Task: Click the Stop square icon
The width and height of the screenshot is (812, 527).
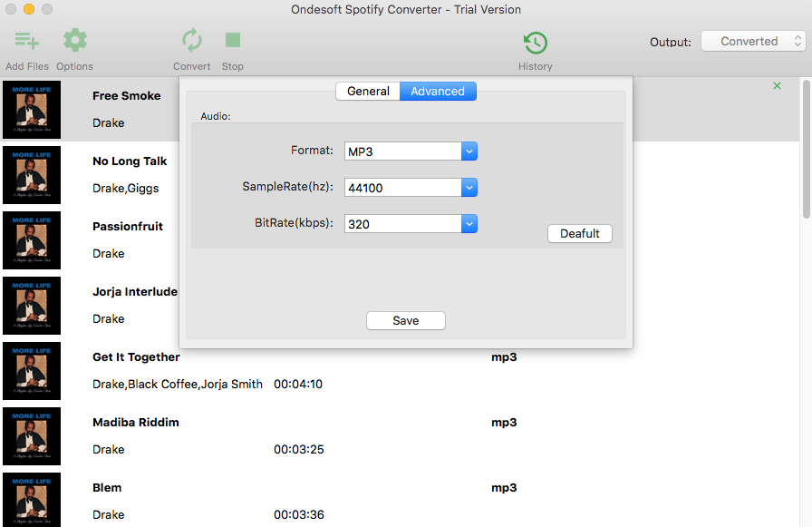Action: [x=233, y=40]
